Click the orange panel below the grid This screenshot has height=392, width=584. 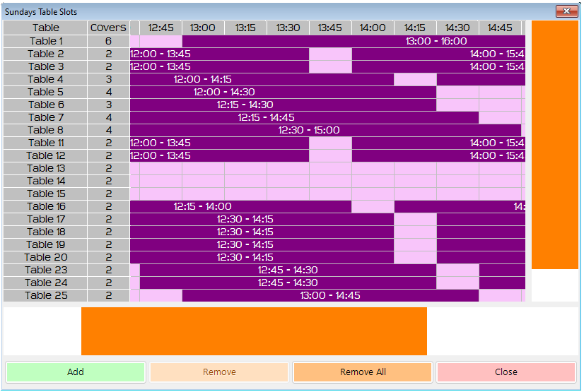coord(254,331)
